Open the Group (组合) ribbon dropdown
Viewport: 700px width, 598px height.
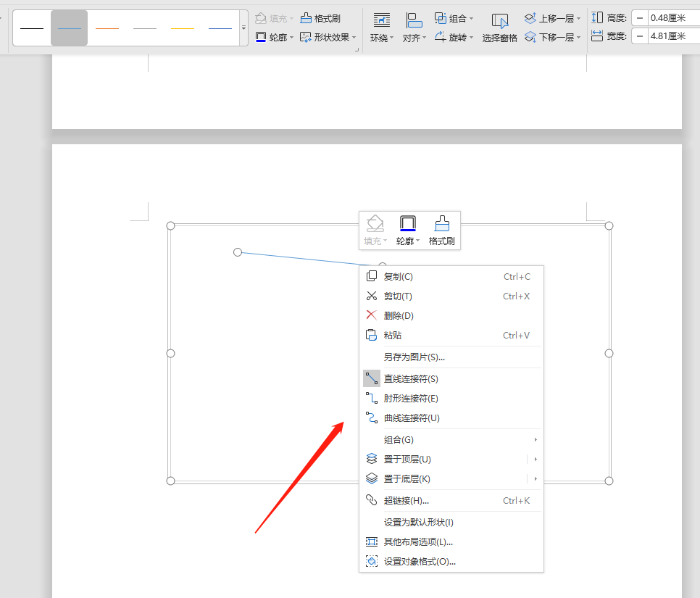454,18
